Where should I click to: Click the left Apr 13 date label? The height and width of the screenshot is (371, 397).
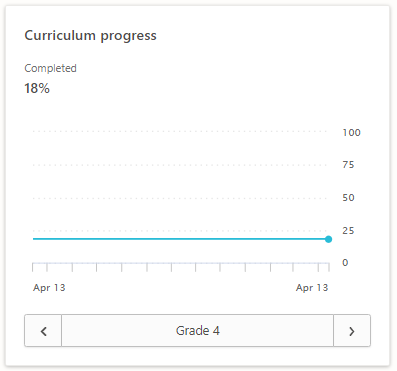click(x=49, y=288)
